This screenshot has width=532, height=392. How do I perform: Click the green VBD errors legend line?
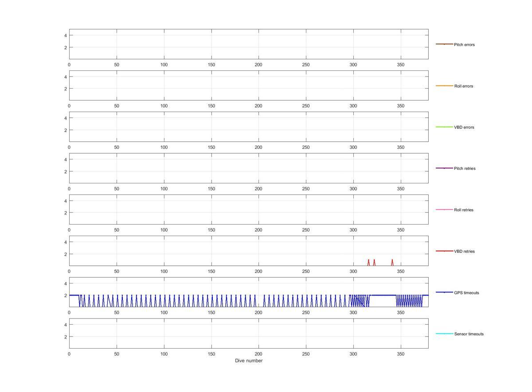[x=444, y=127]
